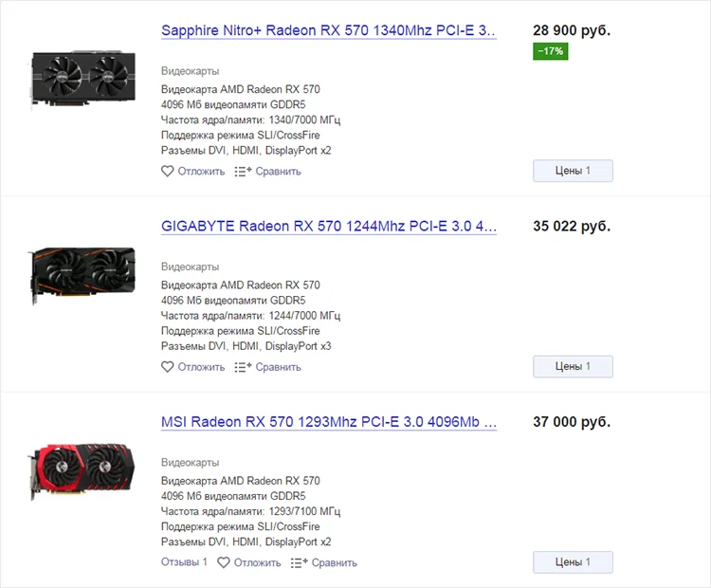Click heart icon for MSI Radeon card
Viewport: 711px width, 588px height.
(x=224, y=562)
